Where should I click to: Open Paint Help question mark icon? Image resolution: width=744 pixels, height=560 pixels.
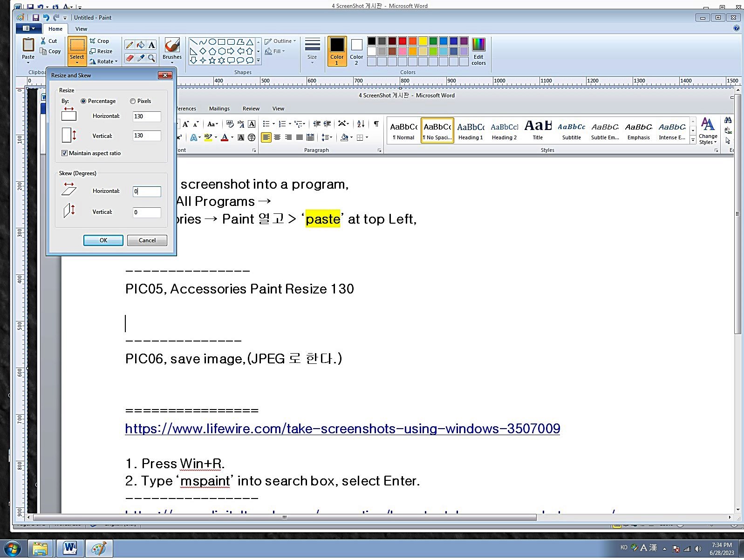click(737, 28)
